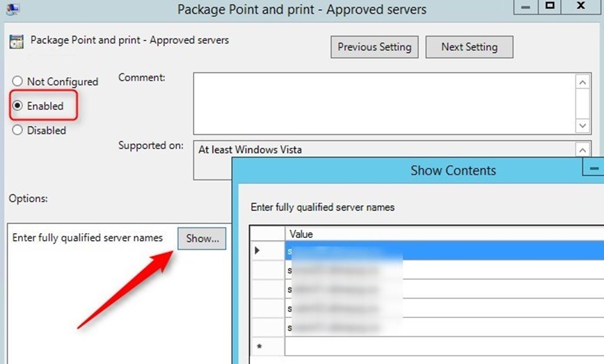
Task: Select the second server value row
Action: [445, 270]
